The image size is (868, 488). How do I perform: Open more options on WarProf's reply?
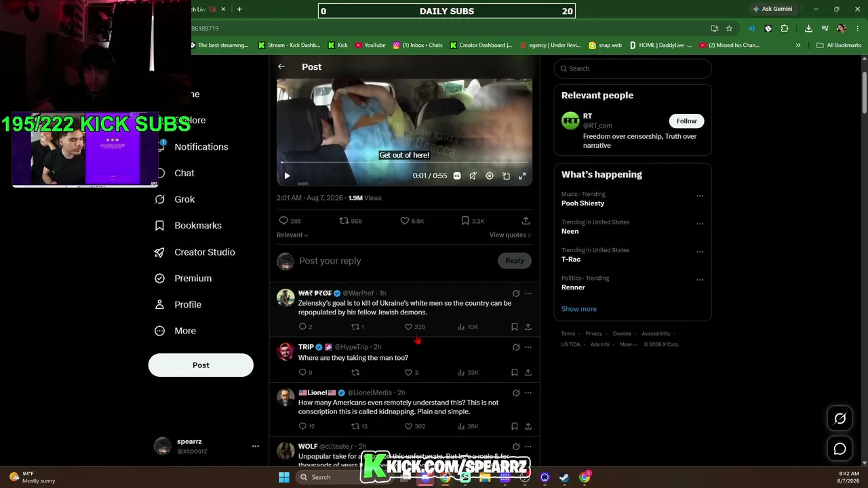(528, 293)
